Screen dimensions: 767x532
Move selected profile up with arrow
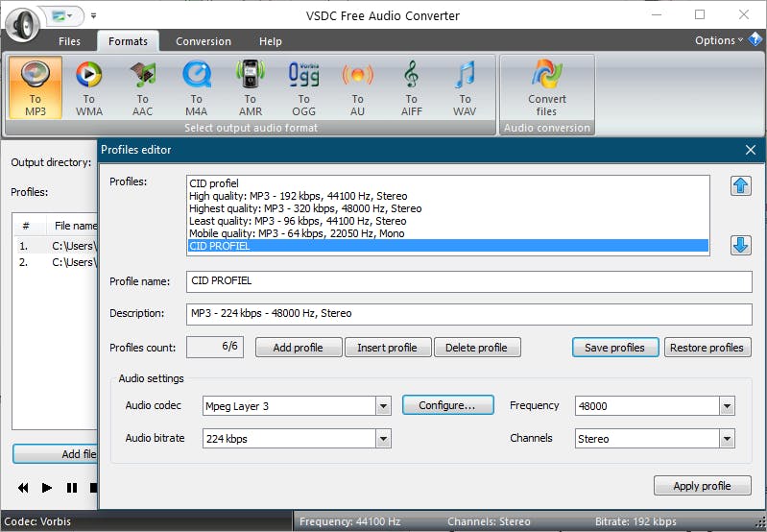click(740, 185)
